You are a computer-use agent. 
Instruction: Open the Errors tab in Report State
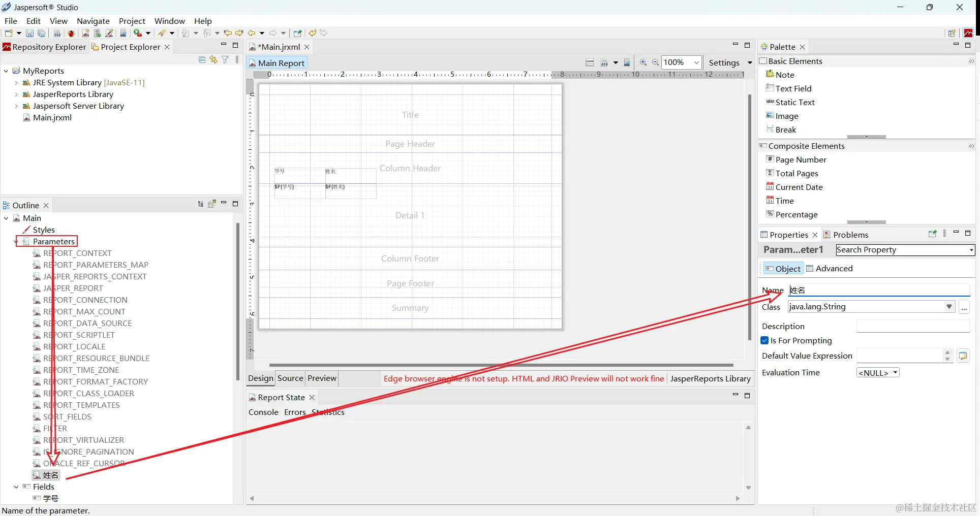pos(295,412)
